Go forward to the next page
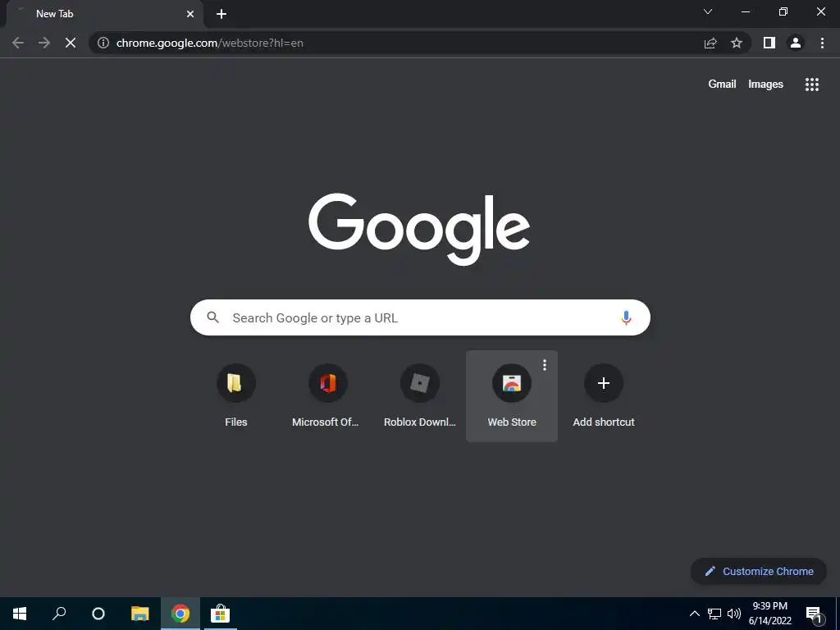 tap(44, 43)
